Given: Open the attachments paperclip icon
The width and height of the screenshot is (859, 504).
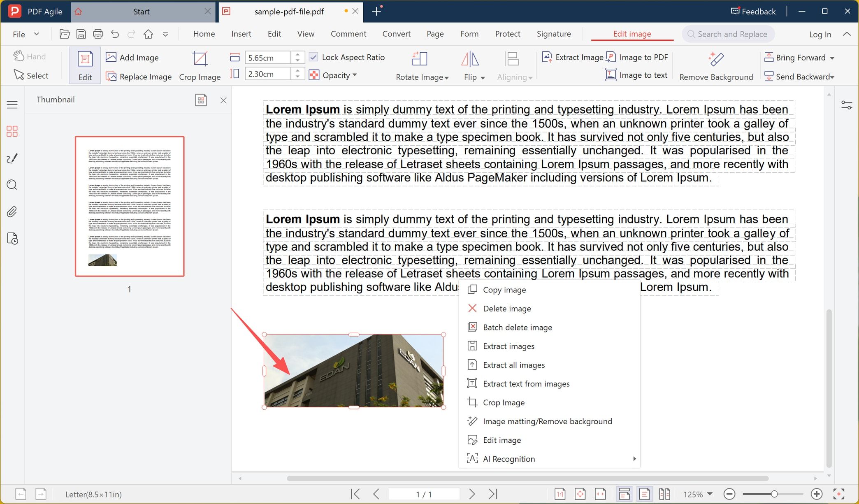Looking at the screenshot, I should point(12,212).
